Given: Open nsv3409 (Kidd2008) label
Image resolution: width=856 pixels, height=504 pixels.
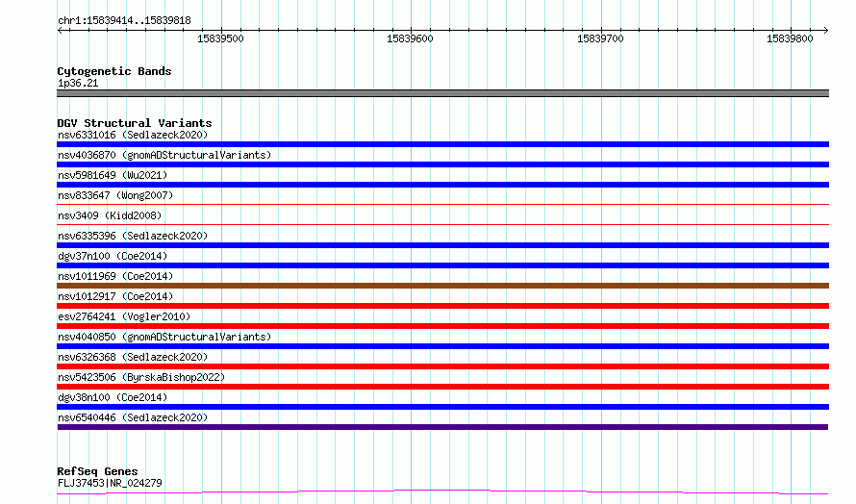Looking at the screenshot, I should pyautogui.click(x=110, y=215).
